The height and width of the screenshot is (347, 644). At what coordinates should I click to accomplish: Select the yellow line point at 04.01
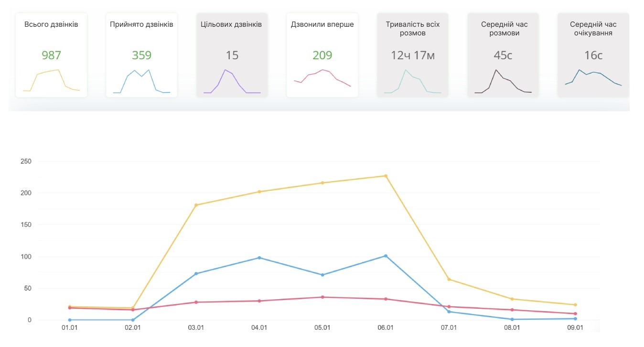(259, 192)
